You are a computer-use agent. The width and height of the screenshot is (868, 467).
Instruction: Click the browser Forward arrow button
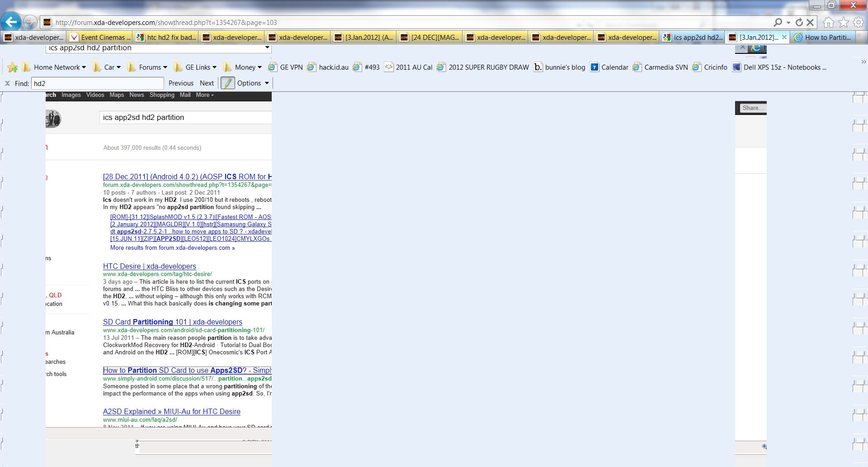coord(30,22)
